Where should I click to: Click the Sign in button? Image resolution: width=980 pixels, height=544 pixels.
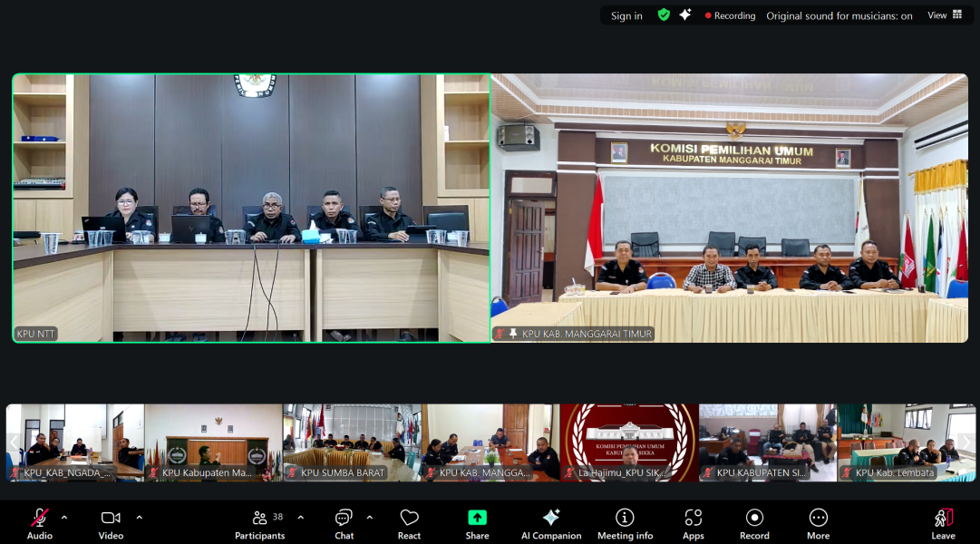pos(626,15)
